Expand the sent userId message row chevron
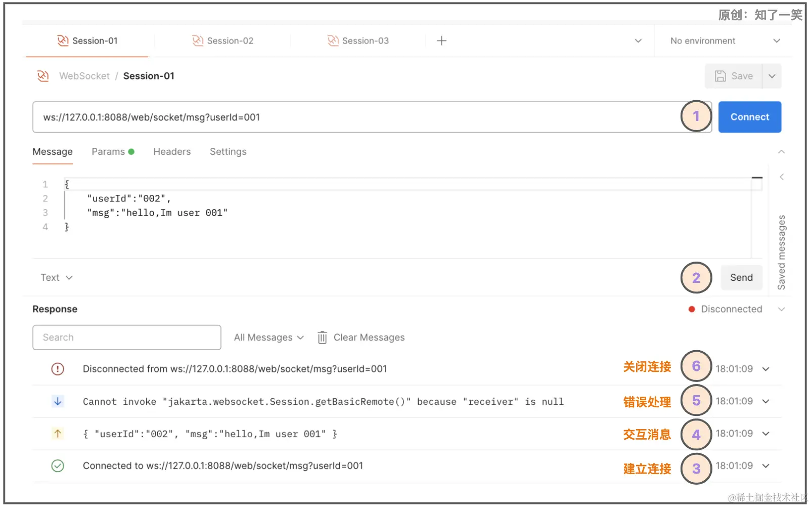Viewport: 812px width, 506px height. point(766,434)
